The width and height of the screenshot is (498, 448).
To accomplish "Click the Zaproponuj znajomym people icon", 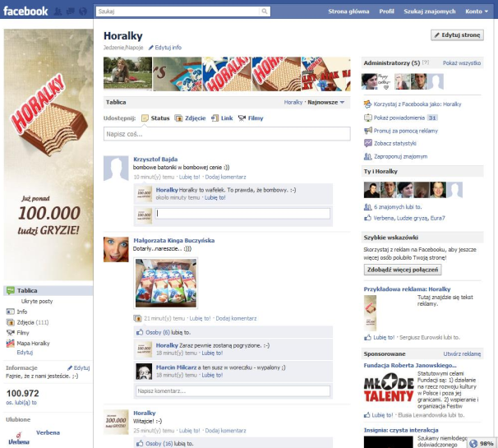I will pyautogui.click(x=368, y=156).
